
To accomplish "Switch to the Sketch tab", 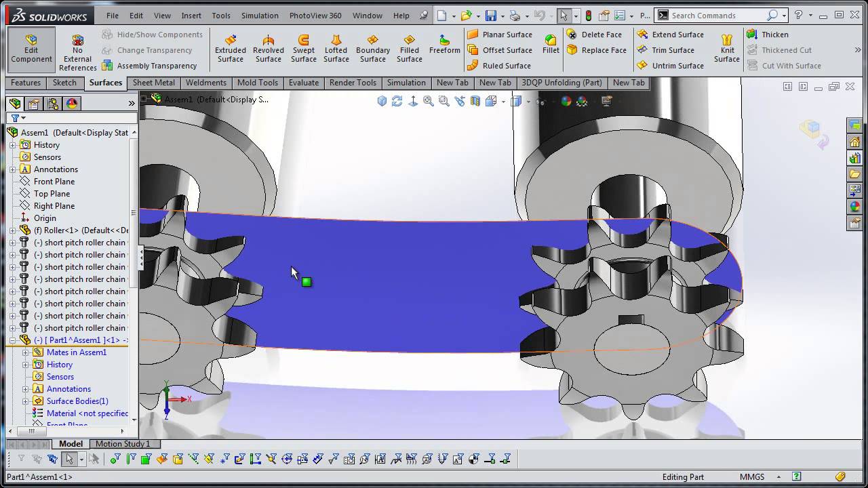I will [x=65, y=83].
